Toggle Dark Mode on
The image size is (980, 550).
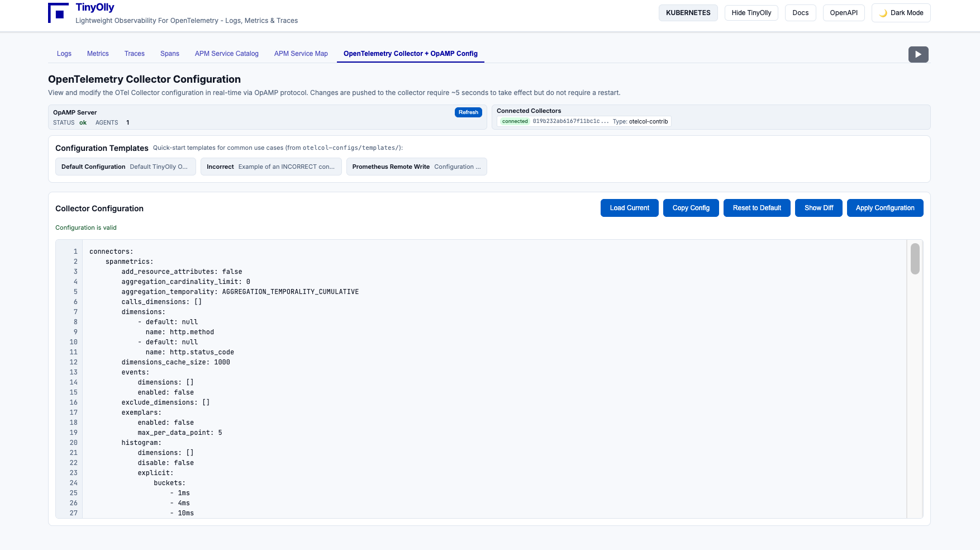[x=901, y=13]
